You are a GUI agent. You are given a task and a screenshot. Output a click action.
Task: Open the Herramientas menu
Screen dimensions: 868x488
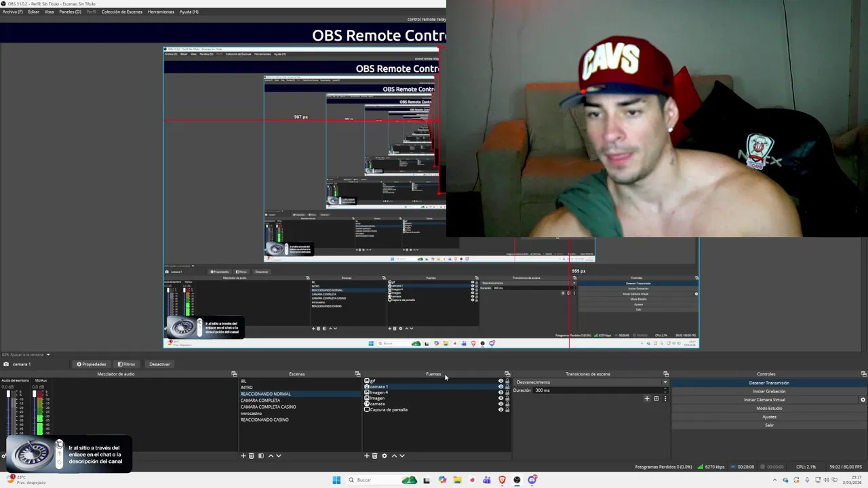pyautogui.click(x=161, y=12)
